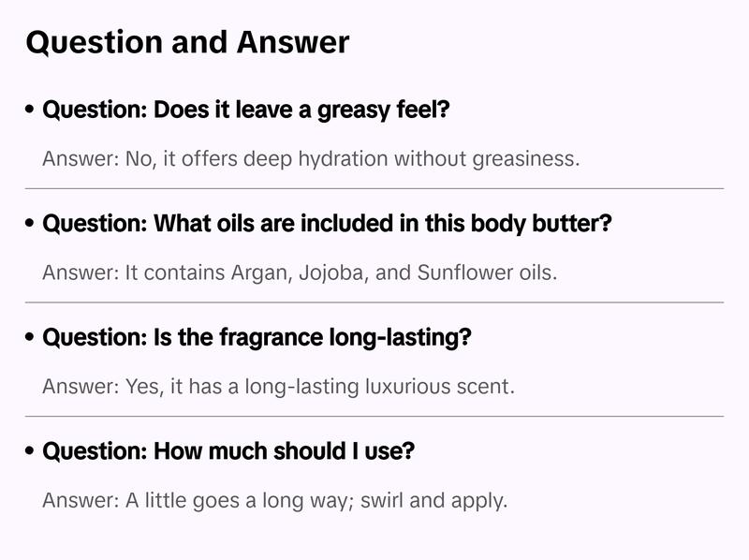Expand the 'Does it leave a greasy feel?' question
Viewport: 749px width, 560px height.
pos(246,111)
